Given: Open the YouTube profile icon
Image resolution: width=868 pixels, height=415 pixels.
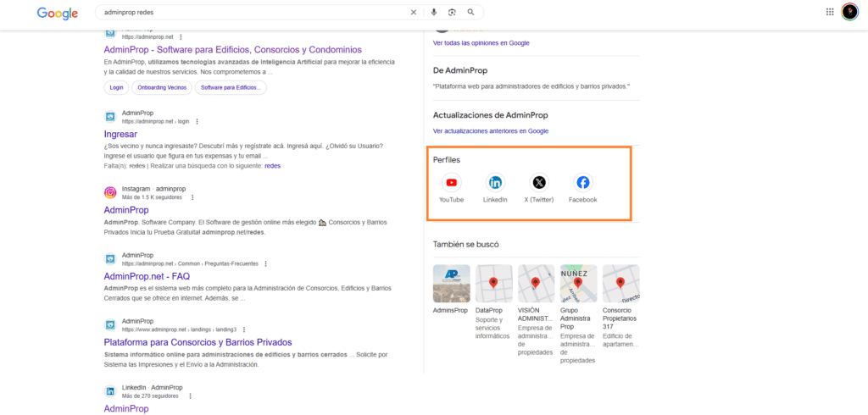Looking at the screenshot, I should click(x=451, y=182).
